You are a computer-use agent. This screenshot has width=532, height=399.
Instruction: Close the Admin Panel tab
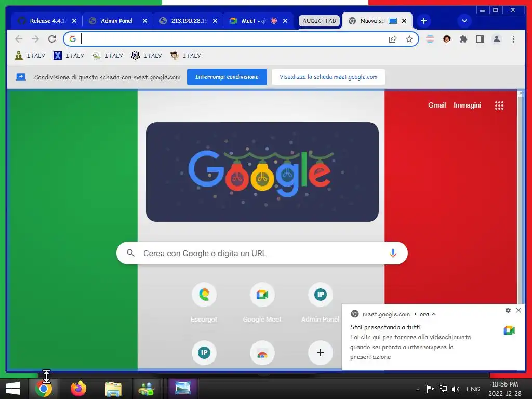point(145,21)
